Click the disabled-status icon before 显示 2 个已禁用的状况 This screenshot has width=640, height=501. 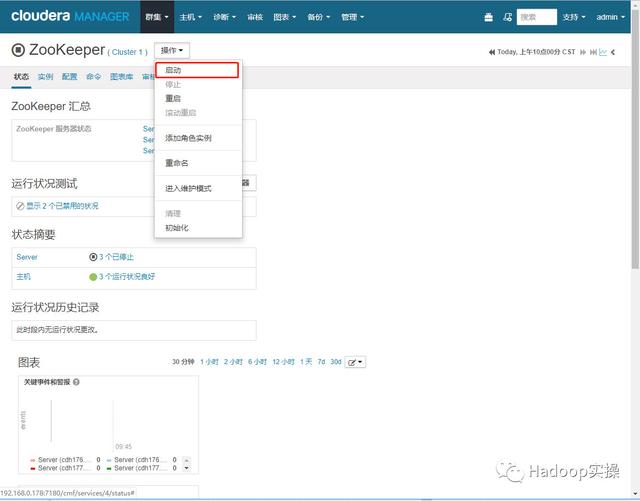(20, 206)
